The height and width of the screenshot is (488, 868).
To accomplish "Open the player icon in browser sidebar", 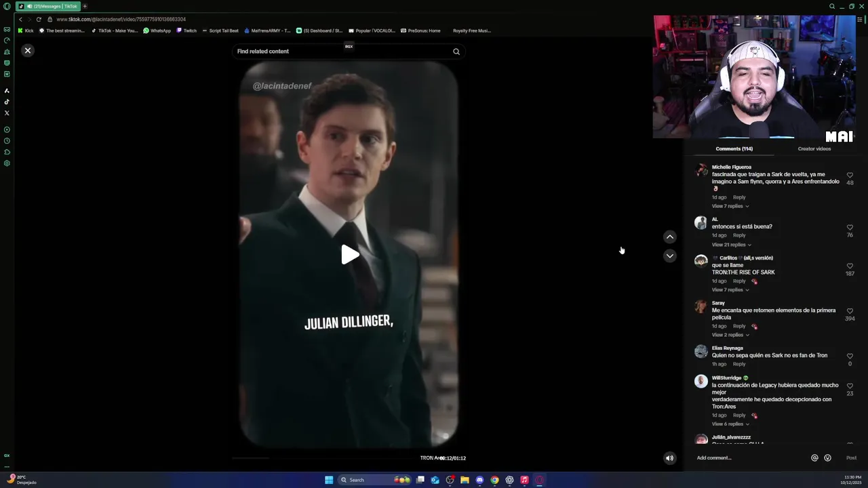I will tap(7, 129).
